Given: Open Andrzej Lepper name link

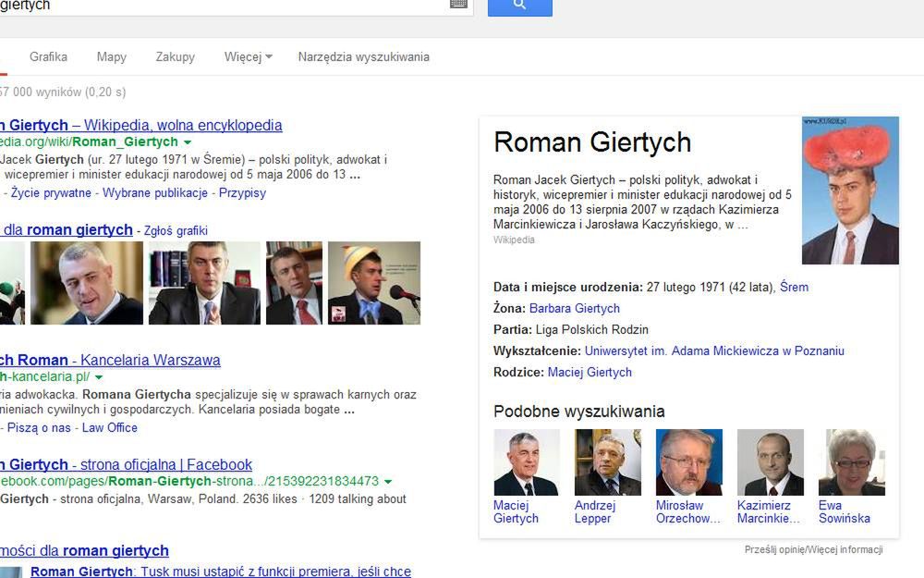Looking at the screenshot, I should (594, 512).
